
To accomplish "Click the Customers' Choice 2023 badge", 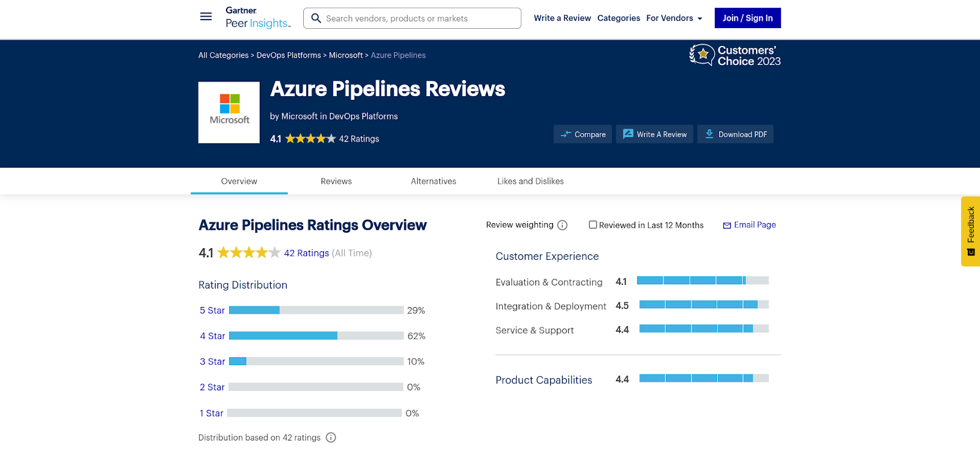I will 735,55.
